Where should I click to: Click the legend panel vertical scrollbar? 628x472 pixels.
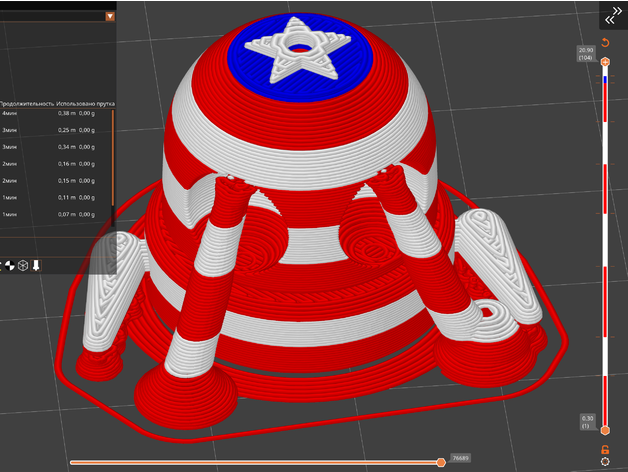[113, 160]
